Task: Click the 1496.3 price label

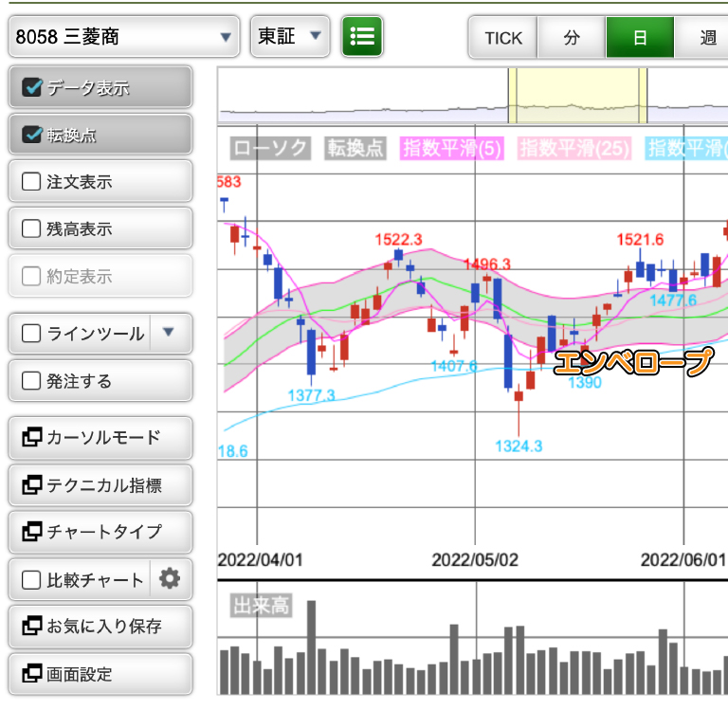Action: [487, 264]
